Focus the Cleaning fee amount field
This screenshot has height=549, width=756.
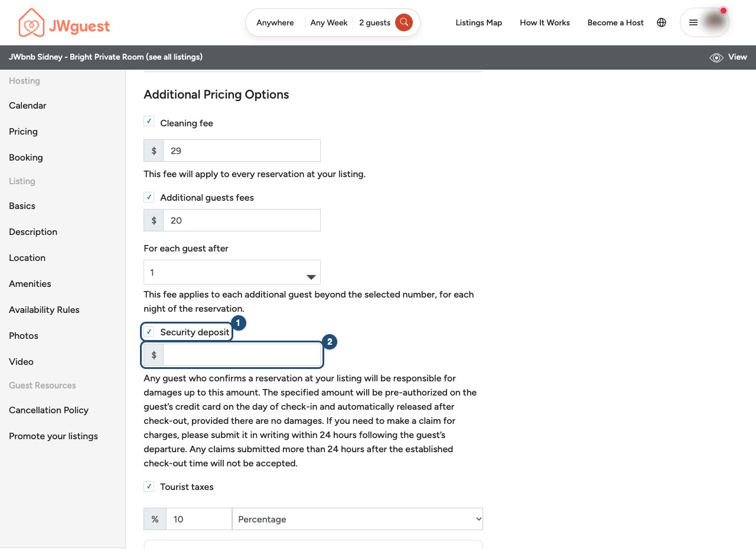pyautogui.click(x=242, y=151)
